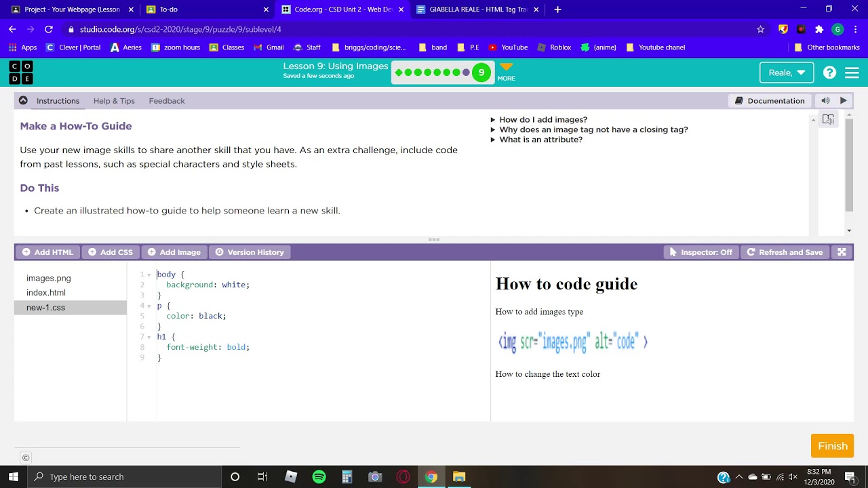This screenshot has width=868, height=488.
Task: Fold the h1 rule at line 7
Action: [149, 337]
